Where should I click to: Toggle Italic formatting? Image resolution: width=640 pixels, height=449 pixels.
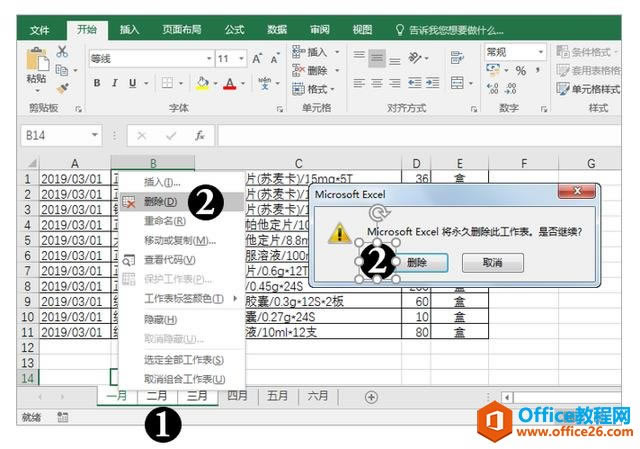(x=115, y=83)
